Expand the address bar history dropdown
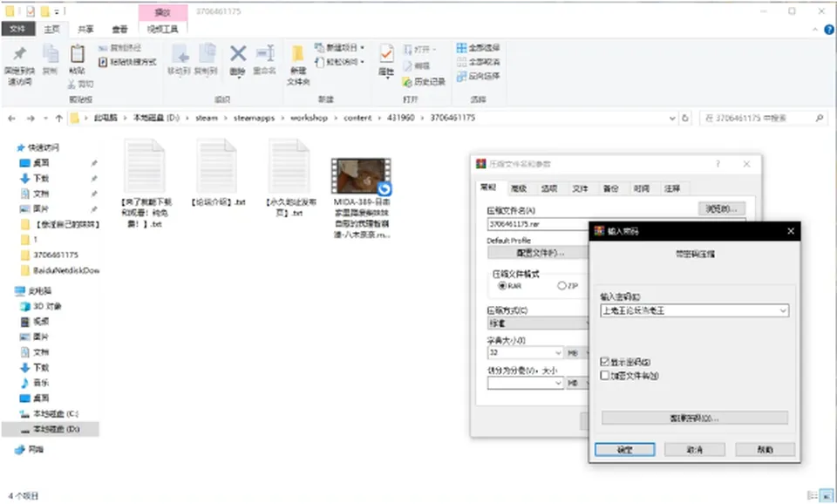The image size is (837, 504). 672,118
